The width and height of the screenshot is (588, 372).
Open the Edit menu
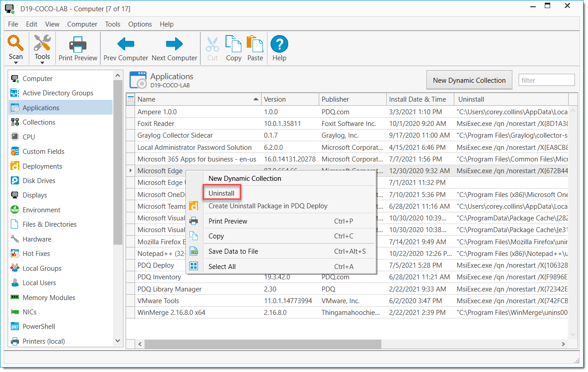[32, 24]
